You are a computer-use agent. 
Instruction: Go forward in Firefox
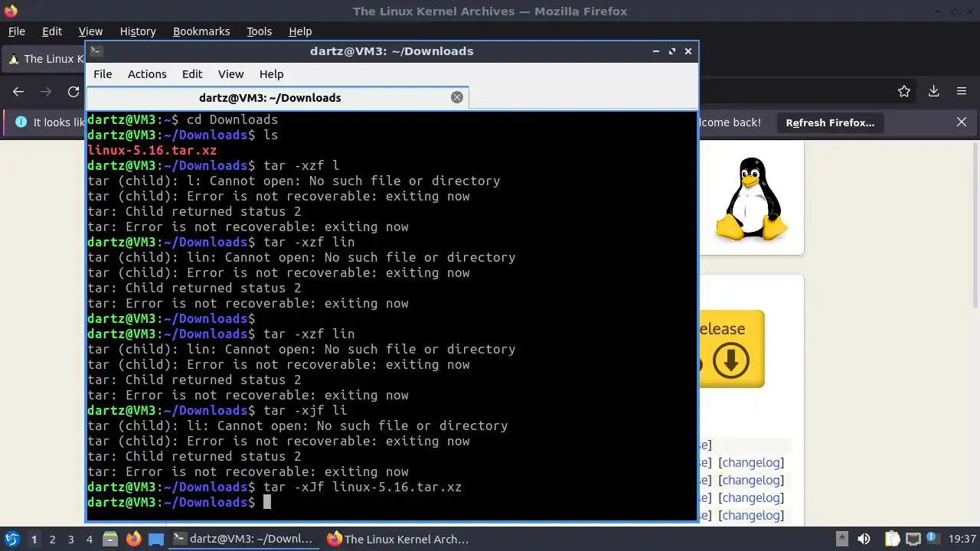(46, 92)
